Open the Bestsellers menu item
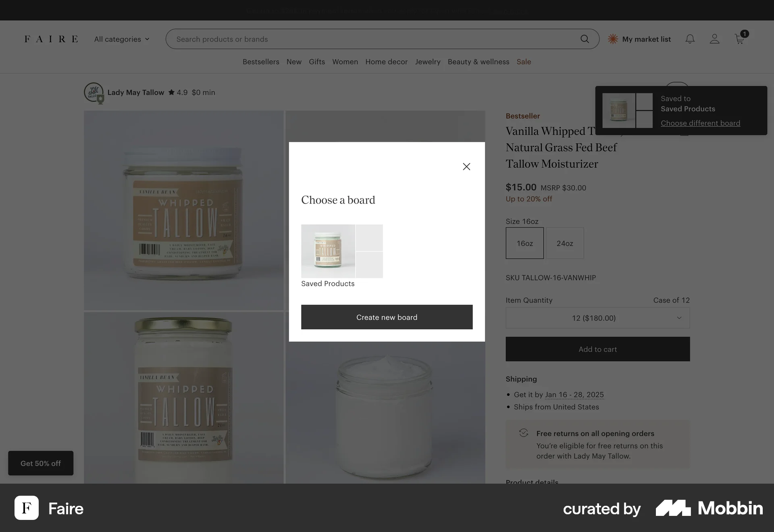The width and height of the screenshot is (774, 532). [x=261, y=62]
